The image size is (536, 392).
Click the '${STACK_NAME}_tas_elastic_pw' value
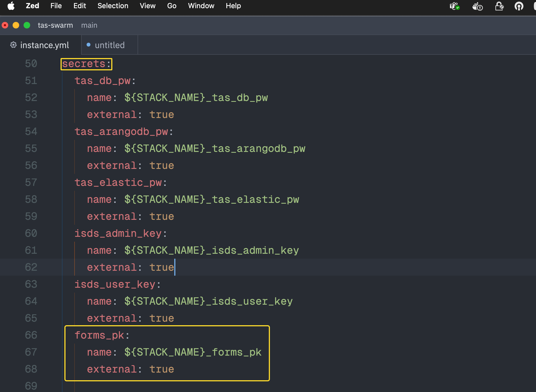tap(212, 200)
